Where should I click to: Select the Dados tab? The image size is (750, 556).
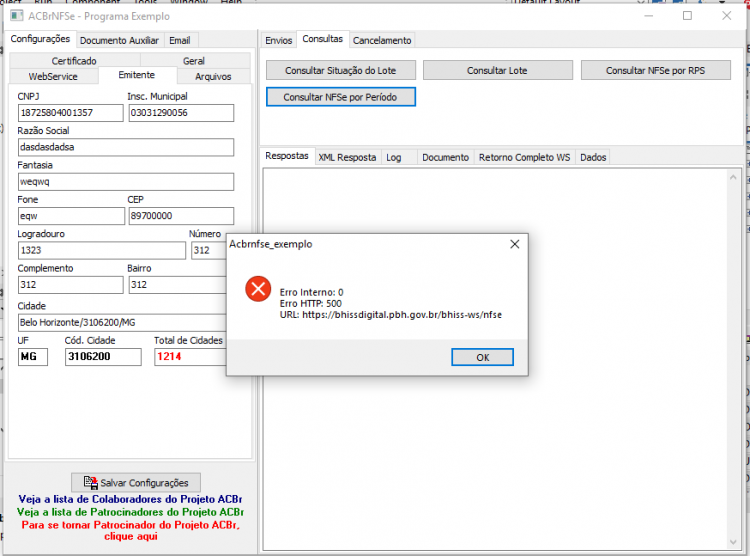[x=593, y=157]
